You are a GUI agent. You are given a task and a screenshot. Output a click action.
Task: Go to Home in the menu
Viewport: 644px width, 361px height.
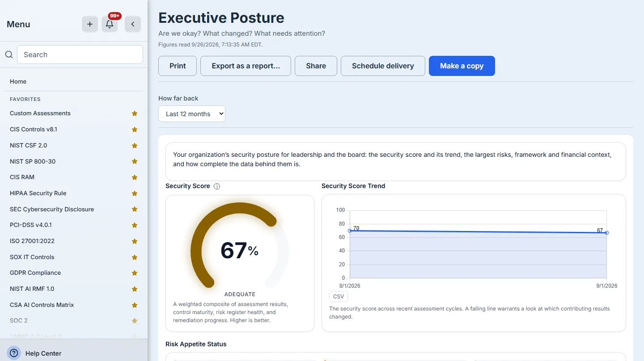tap(18, 81)
